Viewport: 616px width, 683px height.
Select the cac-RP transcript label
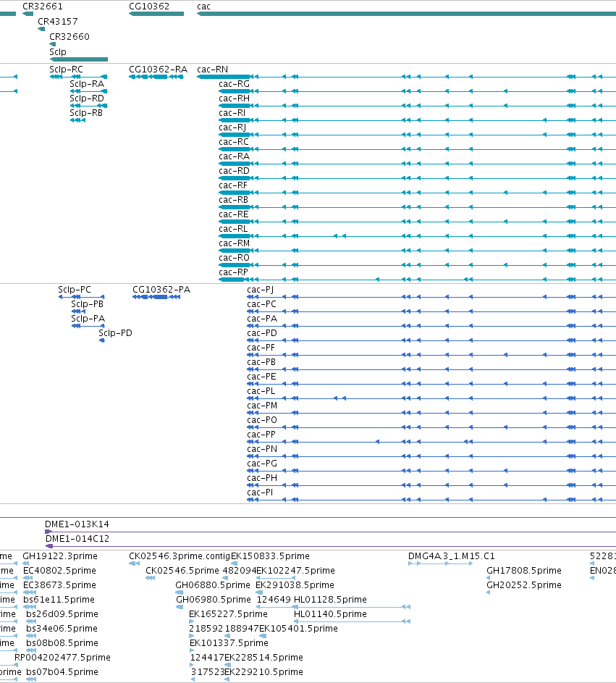(x=233, y=272)
